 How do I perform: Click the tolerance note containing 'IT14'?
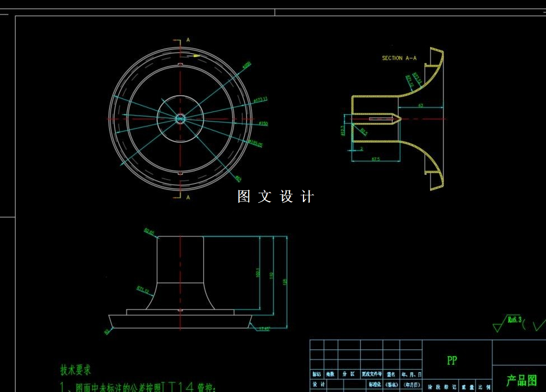pyautogui.click(x=138, y=387)
